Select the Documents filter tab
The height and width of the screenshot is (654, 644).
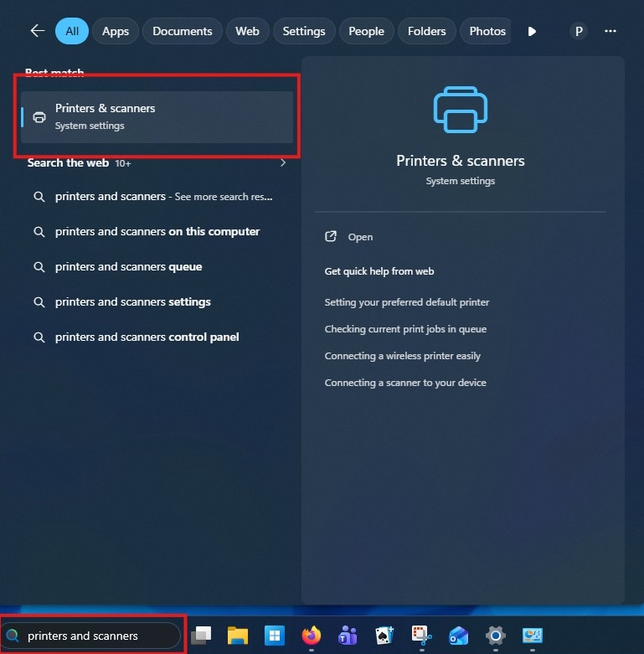pyautogui.click(x=183, y=31)
